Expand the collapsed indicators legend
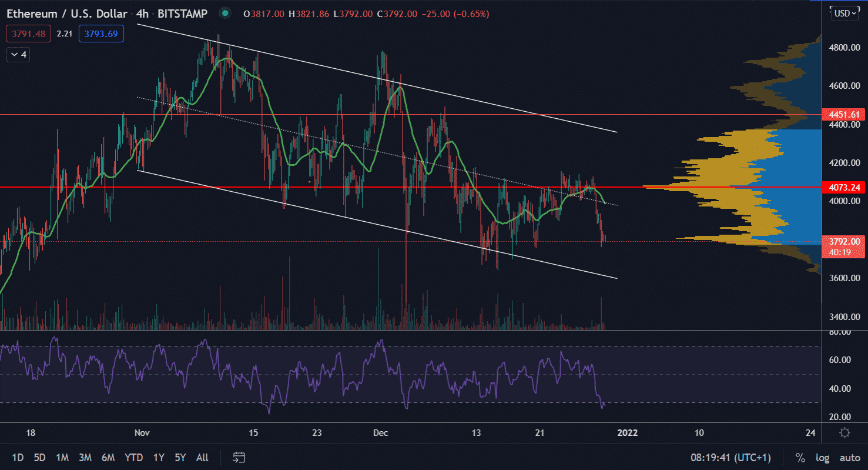This screenshot has height=470, width=868. 18,55
